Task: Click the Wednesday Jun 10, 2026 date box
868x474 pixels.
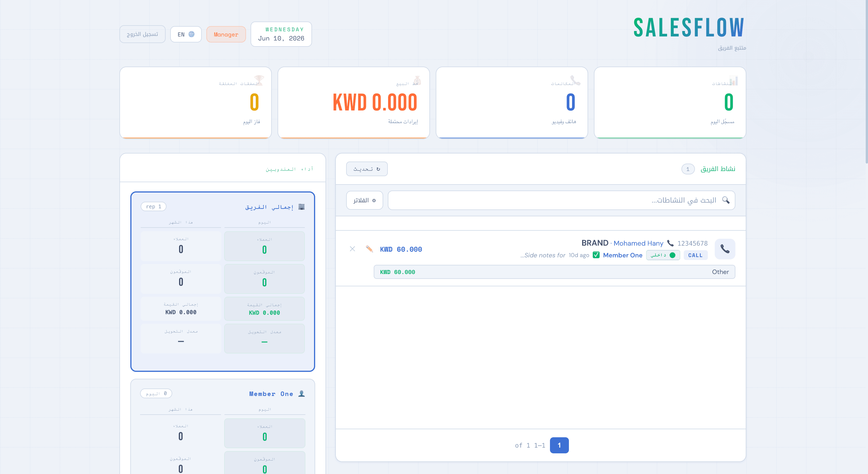Action: click(281, 34)
